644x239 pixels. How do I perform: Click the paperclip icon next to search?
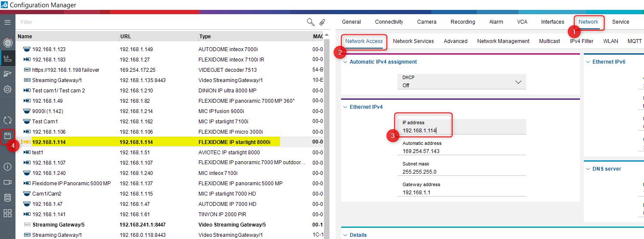click(x=322, y=22)
